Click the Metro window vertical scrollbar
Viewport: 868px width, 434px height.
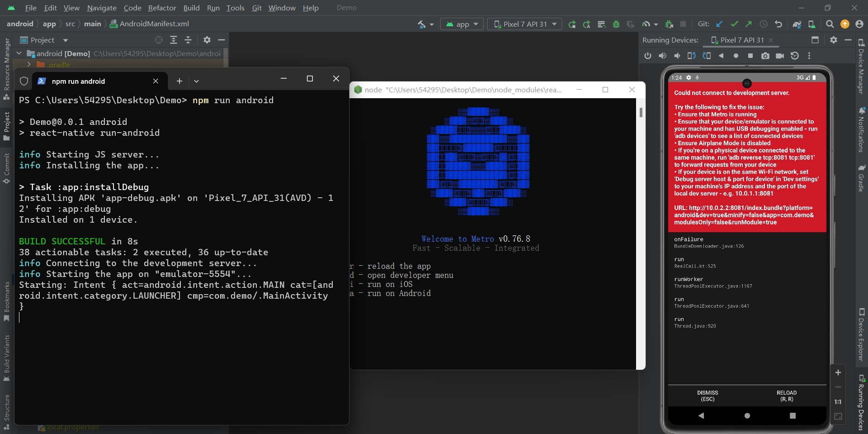pos(641,112)
